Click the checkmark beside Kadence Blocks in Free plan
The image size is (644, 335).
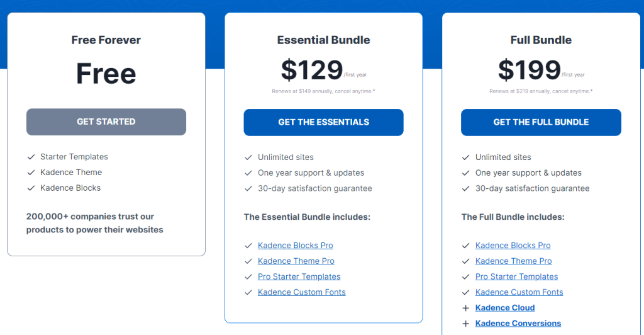[31, 188]
